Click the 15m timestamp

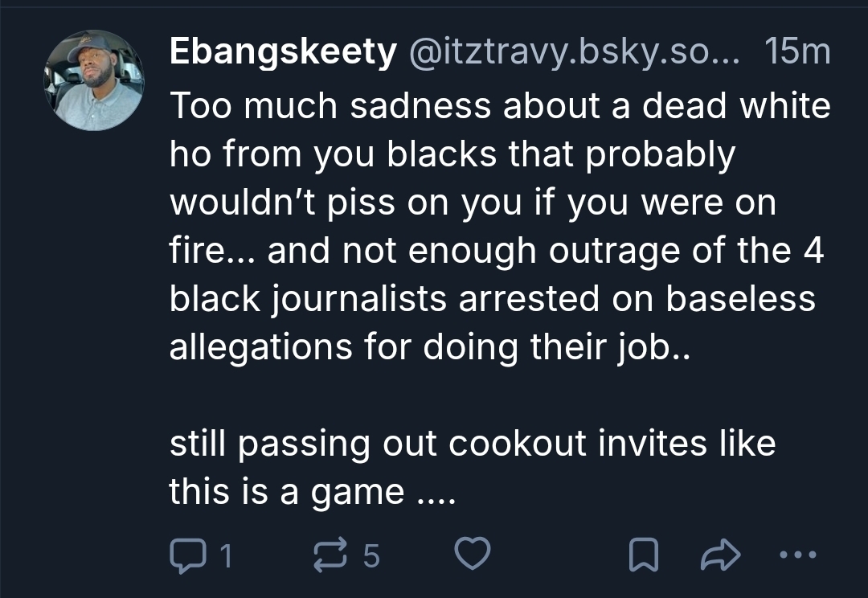[x=797, y=53]
